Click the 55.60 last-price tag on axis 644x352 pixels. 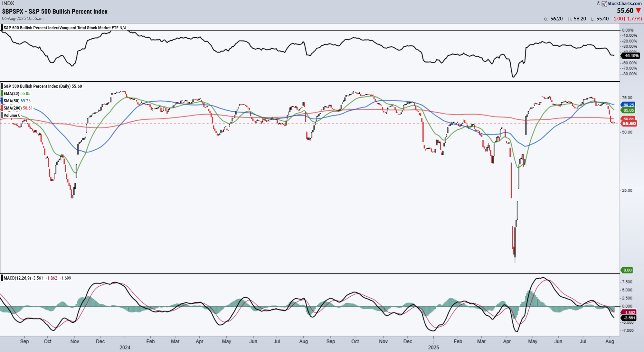coord(629,124)
